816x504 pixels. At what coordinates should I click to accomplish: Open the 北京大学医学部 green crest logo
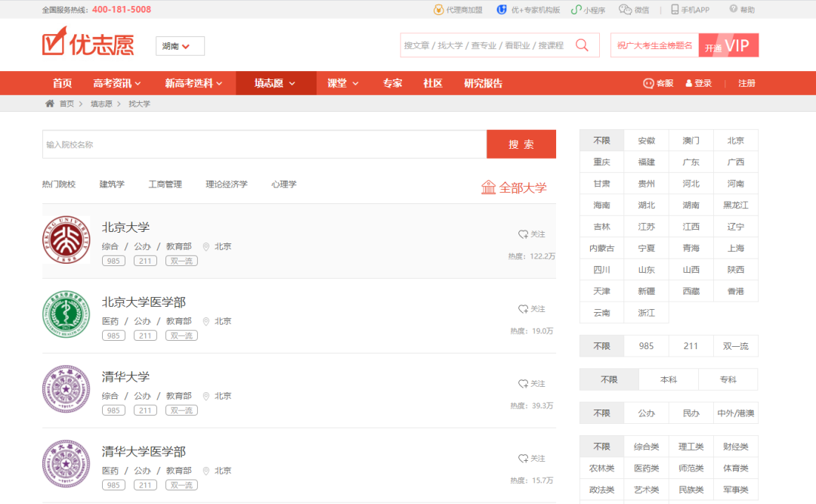pyautogui.click(x=66, y=314)
